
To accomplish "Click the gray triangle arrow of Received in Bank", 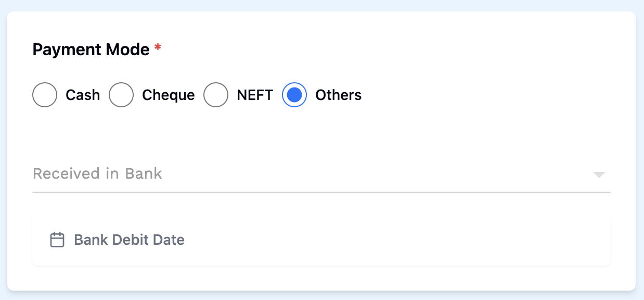I will pos(599,174).
